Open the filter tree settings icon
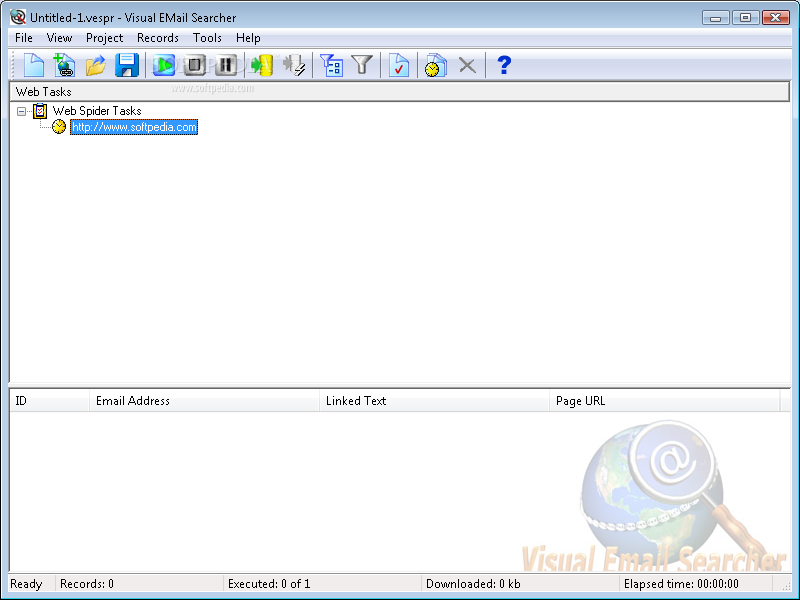This screenshot has width=800, height=600. tap(332, 65)
